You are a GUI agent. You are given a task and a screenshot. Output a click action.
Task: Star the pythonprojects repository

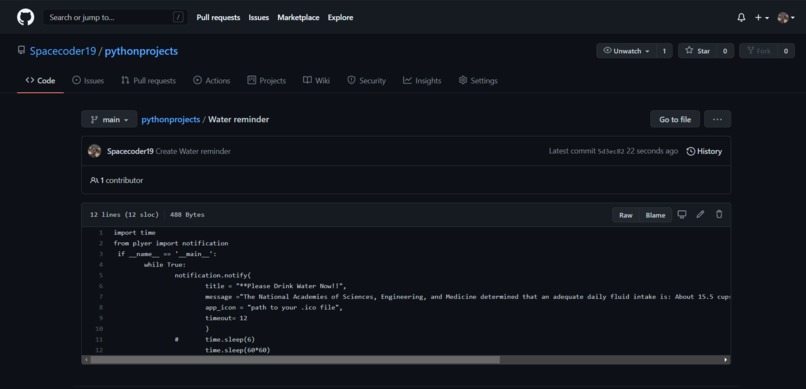coord(698,51)
